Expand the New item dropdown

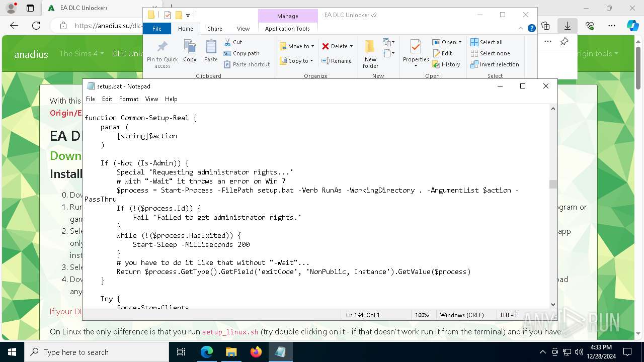point(389,42)
